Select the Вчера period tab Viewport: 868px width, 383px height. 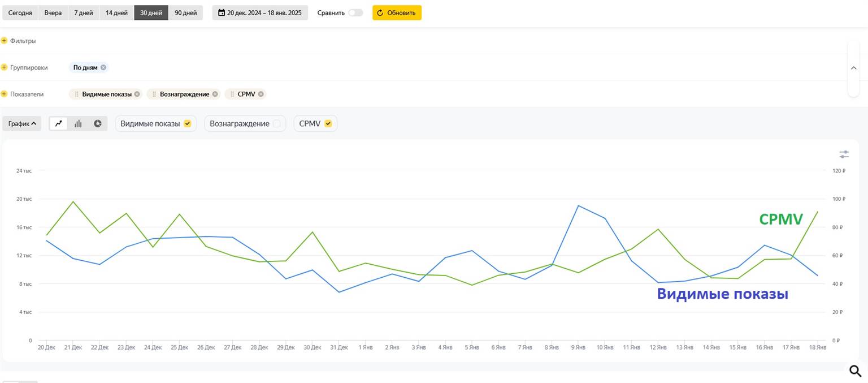(x=53, y=12)
